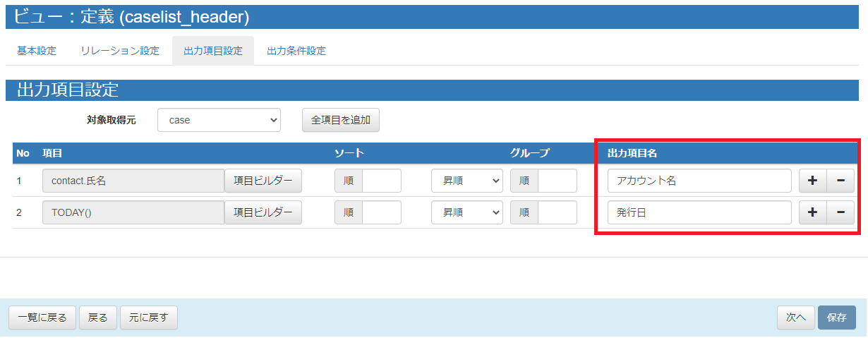Viewport: 868px width, 338px height.
Task: Go to next step with 次へ
Action: tap(796, 318)
